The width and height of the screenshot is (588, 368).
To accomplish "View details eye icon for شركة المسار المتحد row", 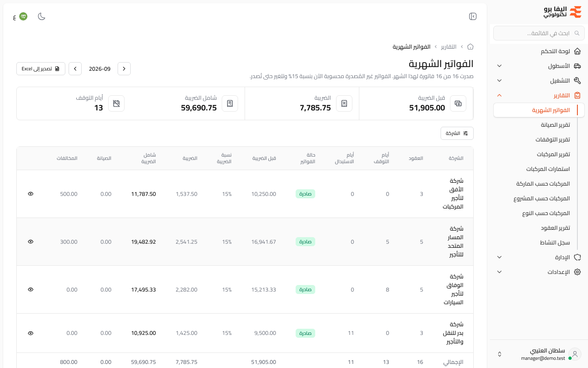I will click(x=31, y=242).
